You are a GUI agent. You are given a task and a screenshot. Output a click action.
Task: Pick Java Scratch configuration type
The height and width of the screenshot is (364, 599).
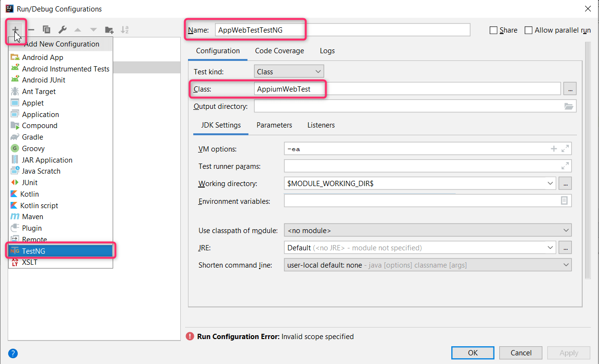[60, 171]
